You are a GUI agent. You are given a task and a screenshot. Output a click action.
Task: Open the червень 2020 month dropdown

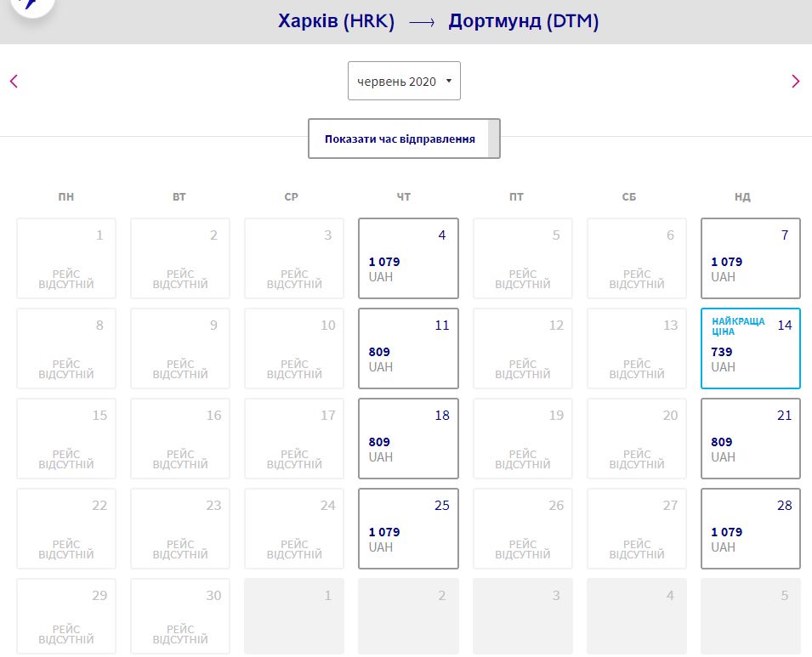(404, 82)
